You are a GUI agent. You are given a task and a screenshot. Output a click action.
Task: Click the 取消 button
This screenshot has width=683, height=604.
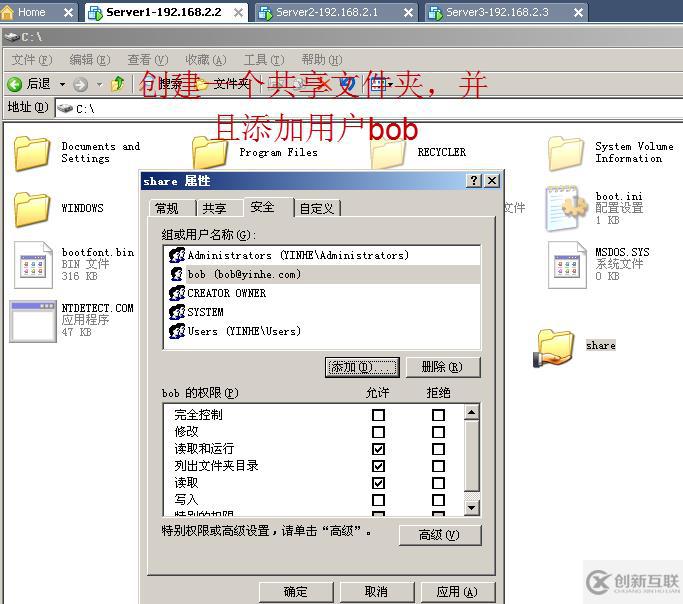pos(377,592)
